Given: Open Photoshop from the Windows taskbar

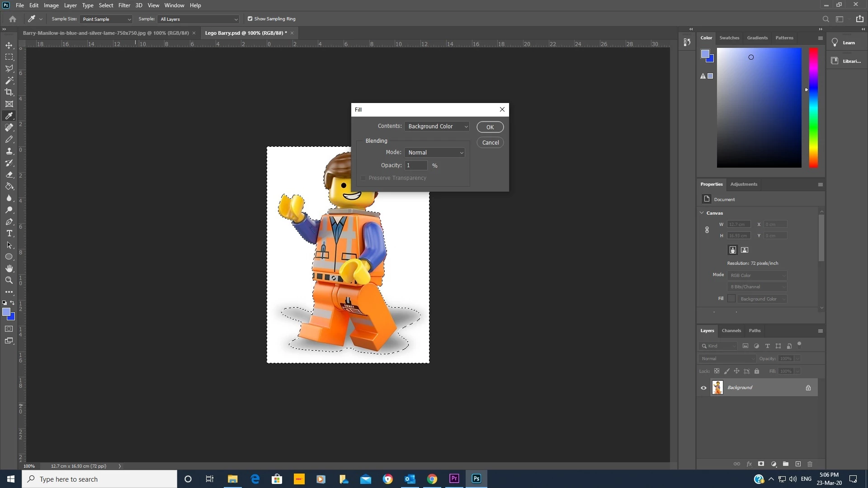Looking at the screenshot, I should coord(476,479).
